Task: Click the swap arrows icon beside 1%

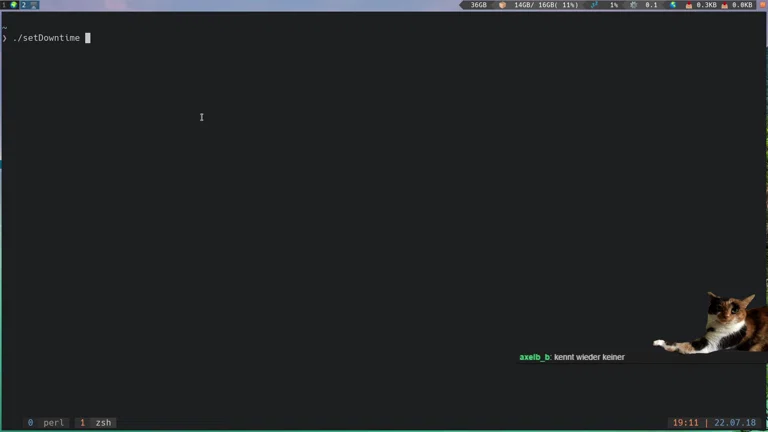Action: tap(594, 5)
